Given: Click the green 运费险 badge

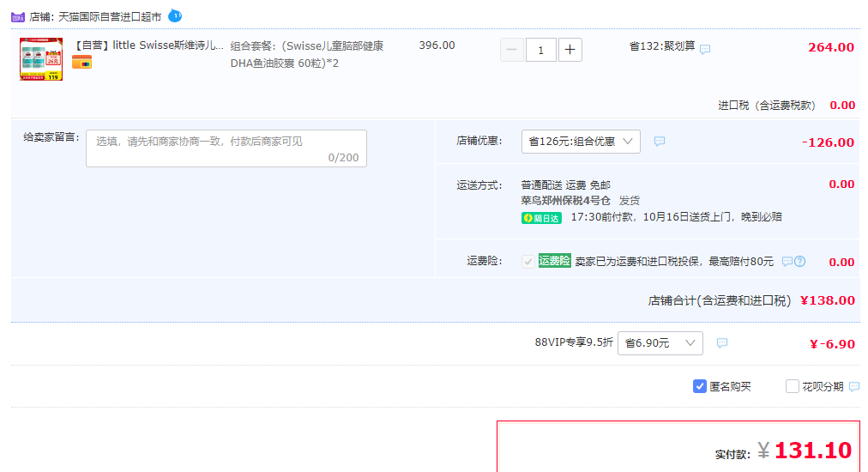Looking at the screenshot, I should tap(554, 260).
